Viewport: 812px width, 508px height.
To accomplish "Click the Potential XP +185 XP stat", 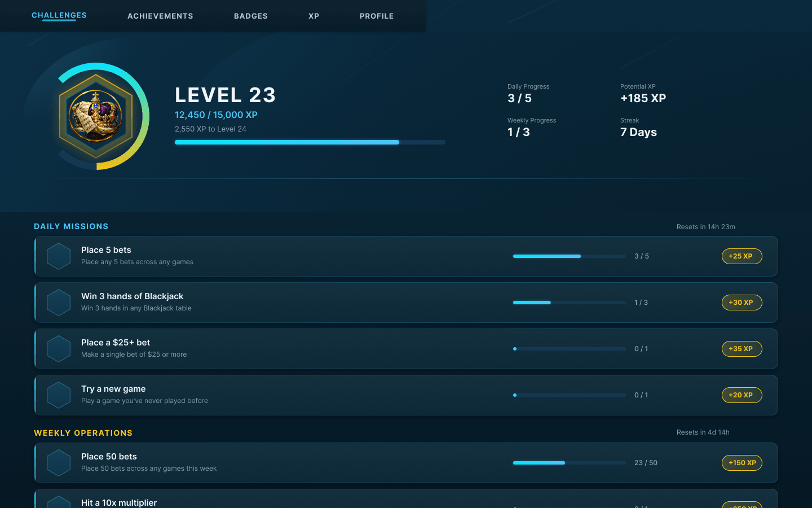I will coord(643,94).
